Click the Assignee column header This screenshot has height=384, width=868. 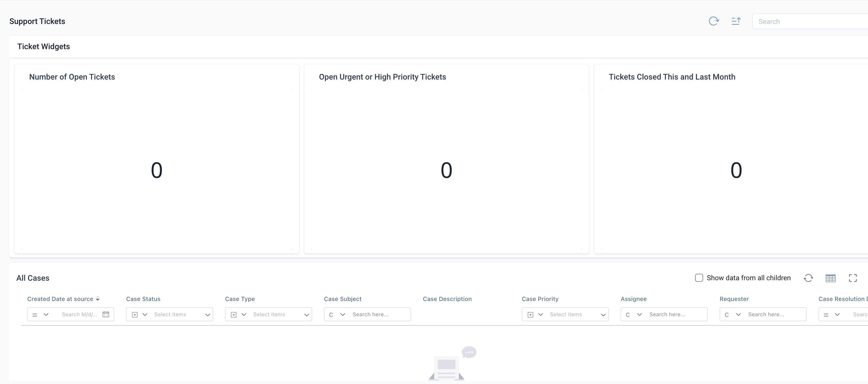pyautogui.click(x=634, y=299)
